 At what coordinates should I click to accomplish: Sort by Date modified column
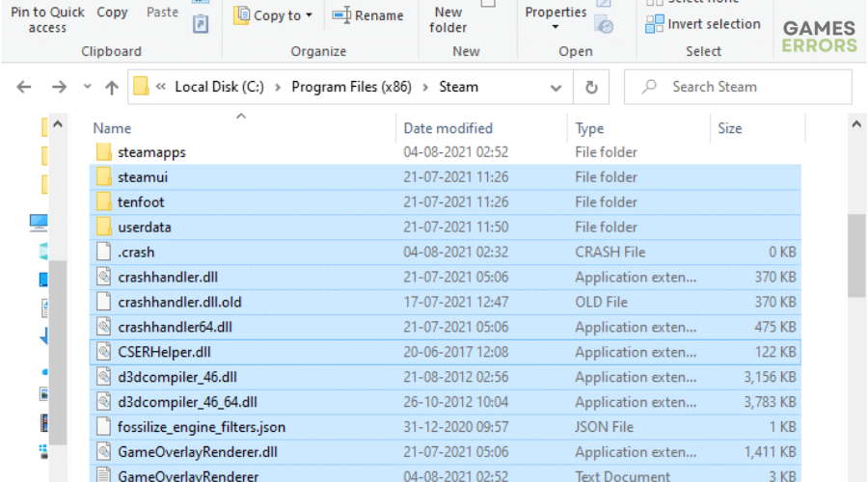[x=448, y=128]
